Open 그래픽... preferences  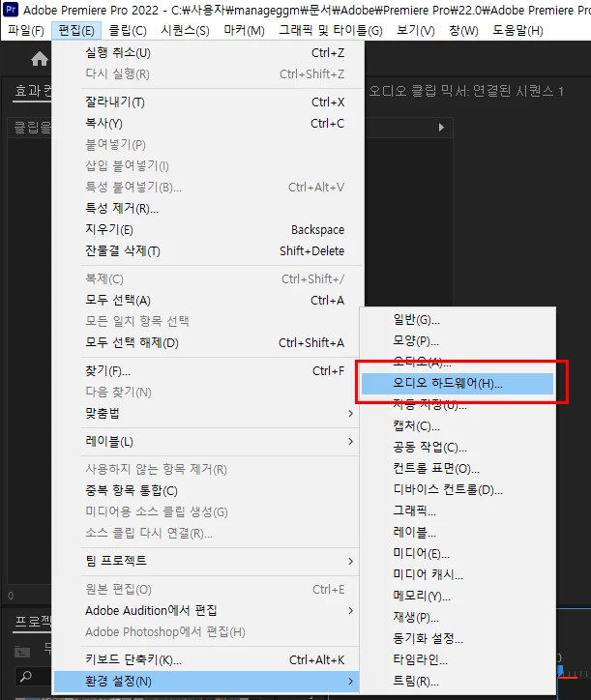click(458, 510)
